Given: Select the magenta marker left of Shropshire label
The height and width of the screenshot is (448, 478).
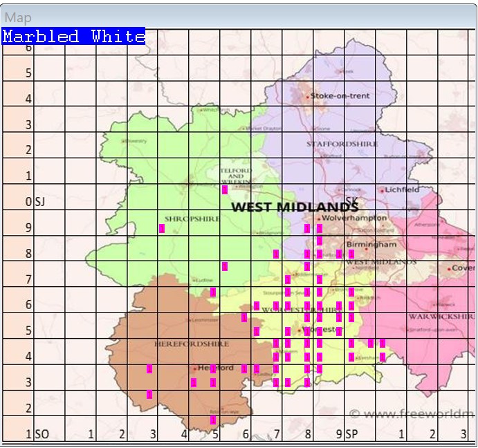Looking at the screenshot, I should click(162, 228).
